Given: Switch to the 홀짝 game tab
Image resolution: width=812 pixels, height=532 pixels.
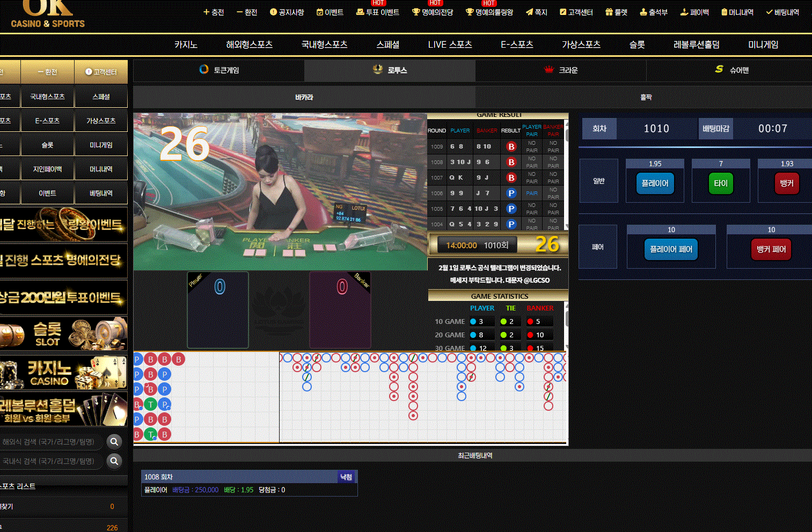Looking at the screenshot, I should pos(646,97).
